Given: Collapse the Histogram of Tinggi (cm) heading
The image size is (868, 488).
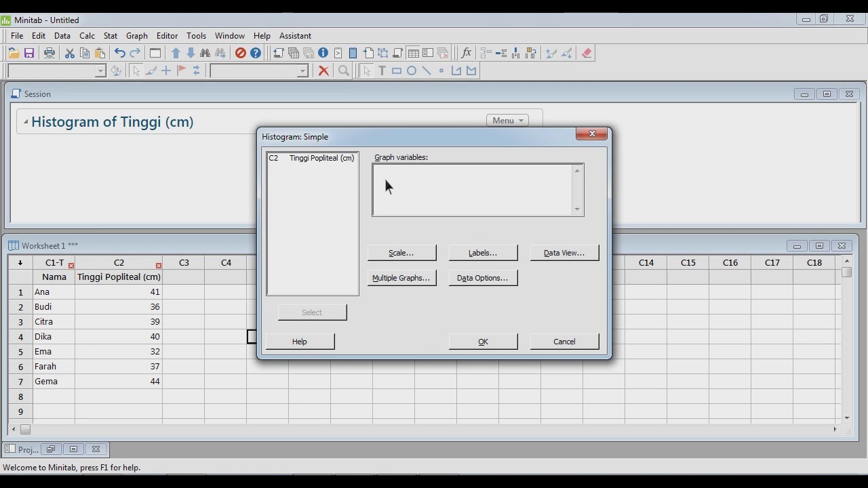Looking at the screenshot, I should [26, 122].
